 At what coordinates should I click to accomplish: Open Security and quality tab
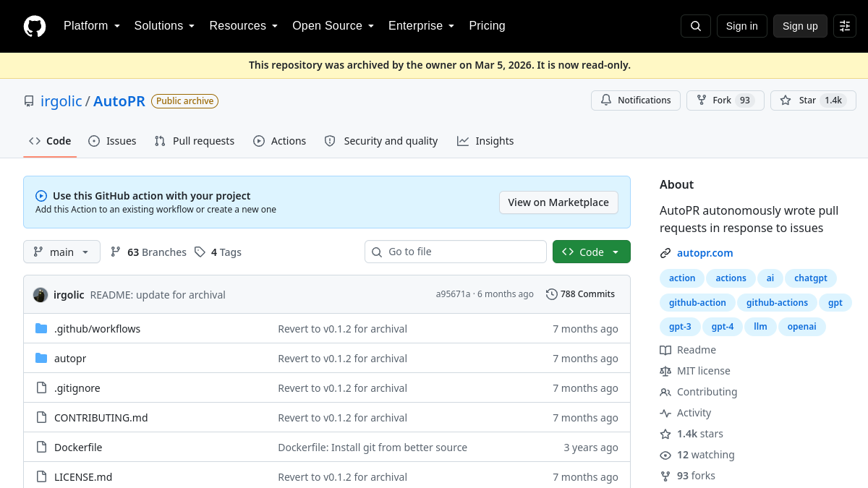coord(381,141)
